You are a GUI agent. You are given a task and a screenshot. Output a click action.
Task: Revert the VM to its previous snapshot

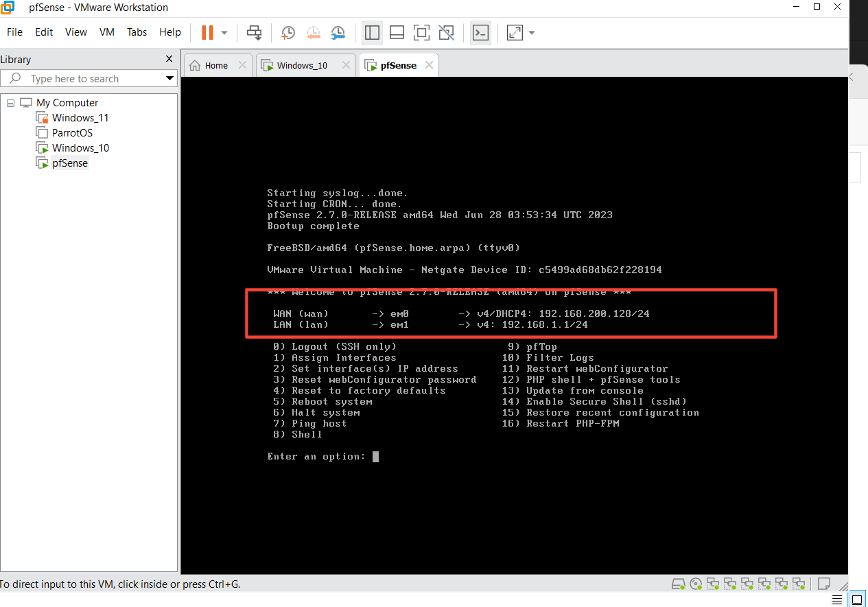[313, 32]
